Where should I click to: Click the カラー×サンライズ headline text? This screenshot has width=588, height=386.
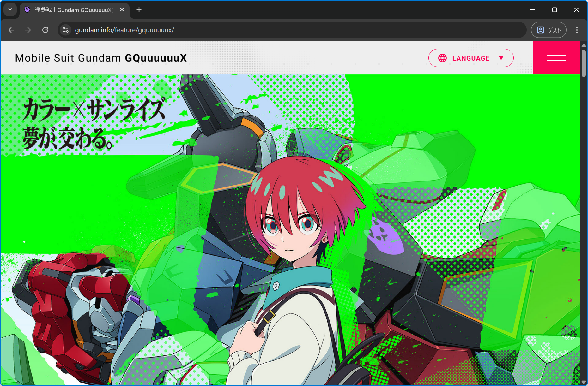[x=94, y=110]
